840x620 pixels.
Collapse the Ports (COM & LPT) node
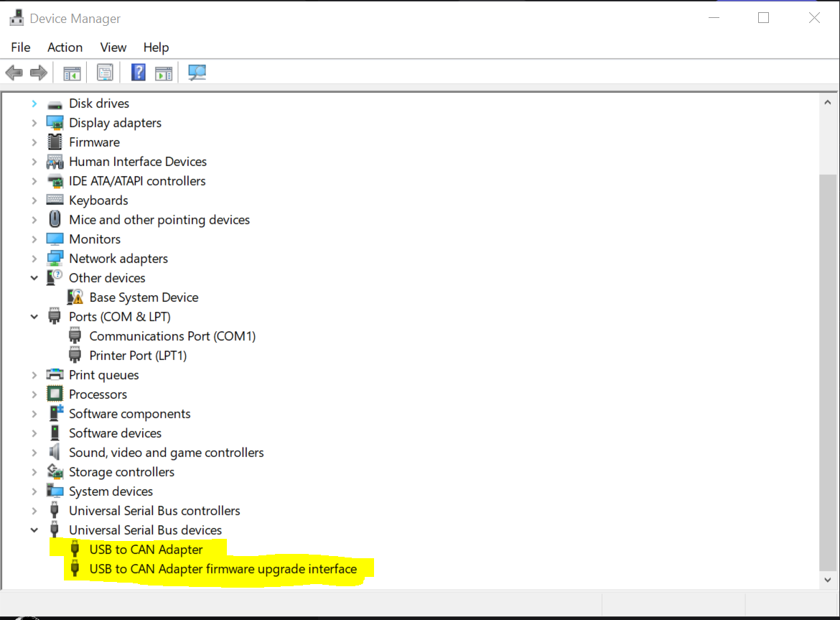pyautogui.click(x=34, y=317)
